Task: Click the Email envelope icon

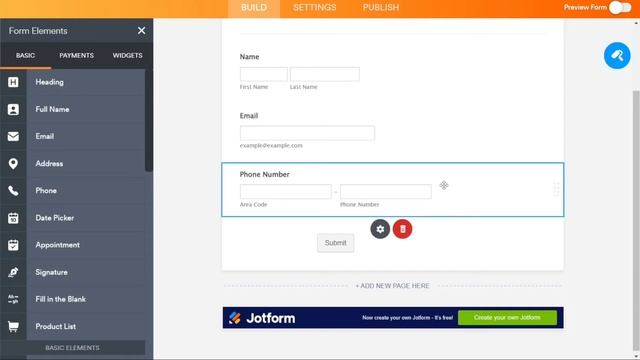Action: point(13,136)
